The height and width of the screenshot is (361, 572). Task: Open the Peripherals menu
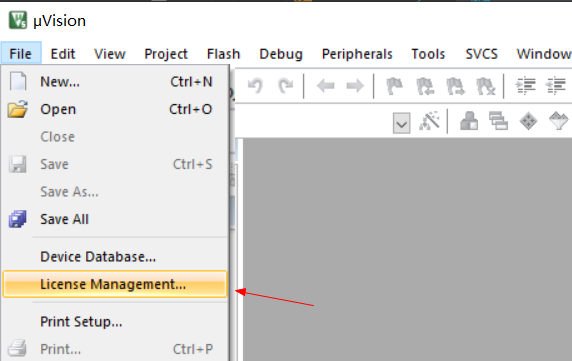tap(357, 54)
